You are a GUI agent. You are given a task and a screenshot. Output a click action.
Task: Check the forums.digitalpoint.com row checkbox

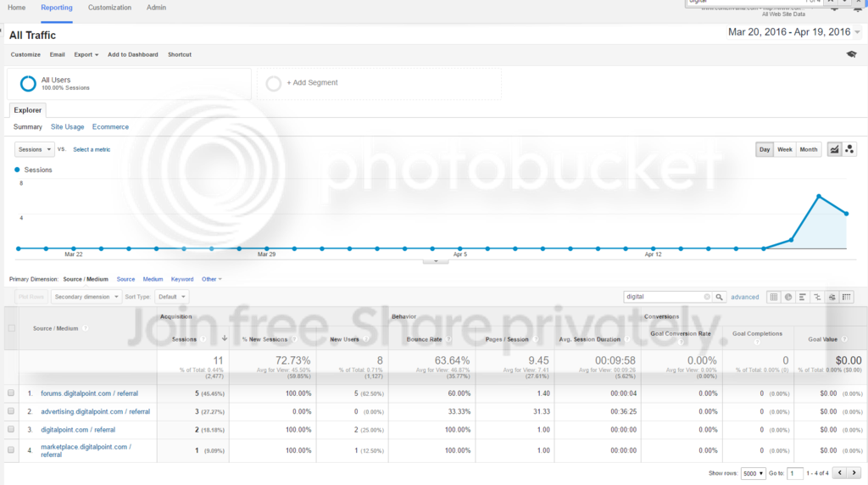point(11,393)
